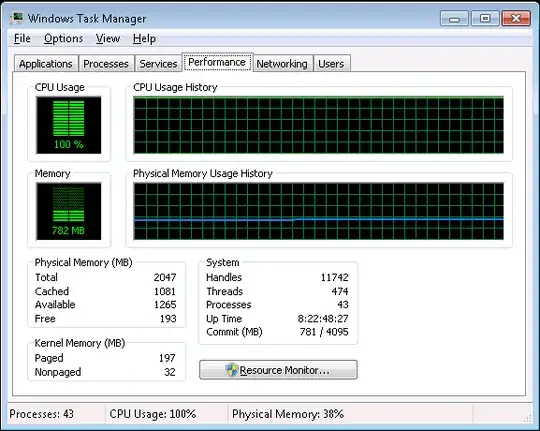
Task: Click the Physical Memory Usage History graph
Action: click(319, 211)
